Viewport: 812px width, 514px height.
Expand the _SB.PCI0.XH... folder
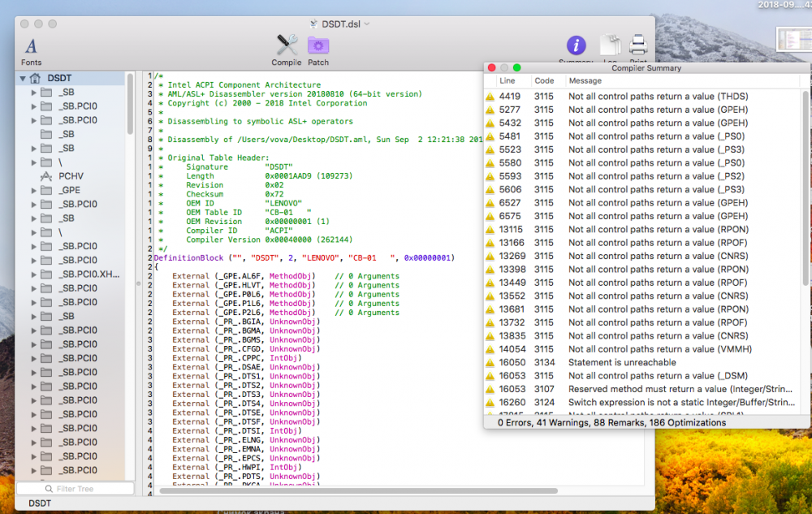[33, 274]
